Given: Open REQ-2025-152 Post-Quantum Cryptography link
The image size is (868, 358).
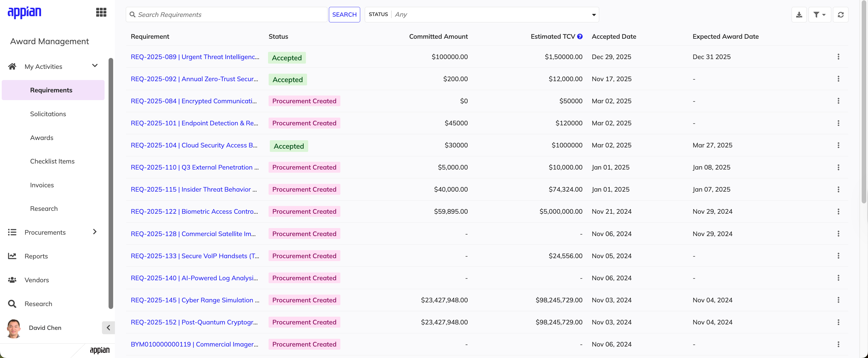Looking at the screenshot, I should 194,322.
